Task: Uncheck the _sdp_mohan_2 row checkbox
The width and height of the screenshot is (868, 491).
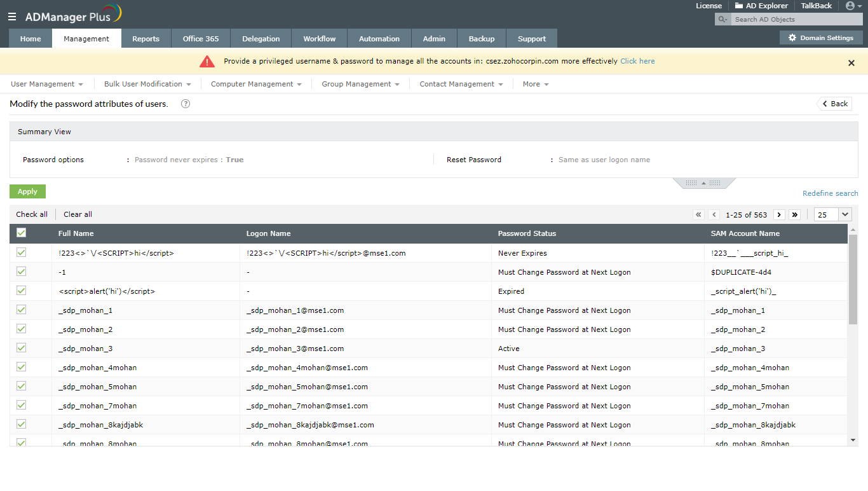Action: (22, 329)
